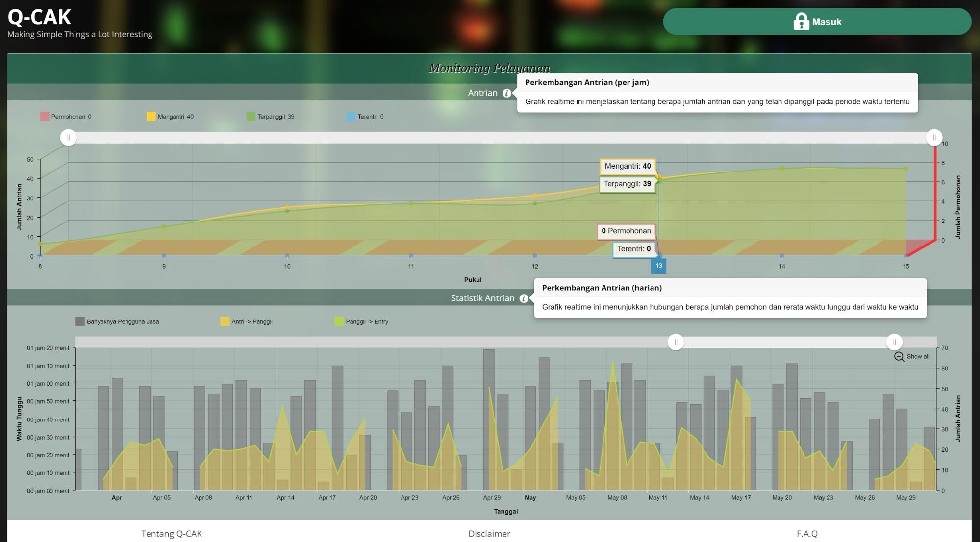Toggle the green Terpanggil legend marker
This screenshot has width=980, height=542.
coord(251,117)
